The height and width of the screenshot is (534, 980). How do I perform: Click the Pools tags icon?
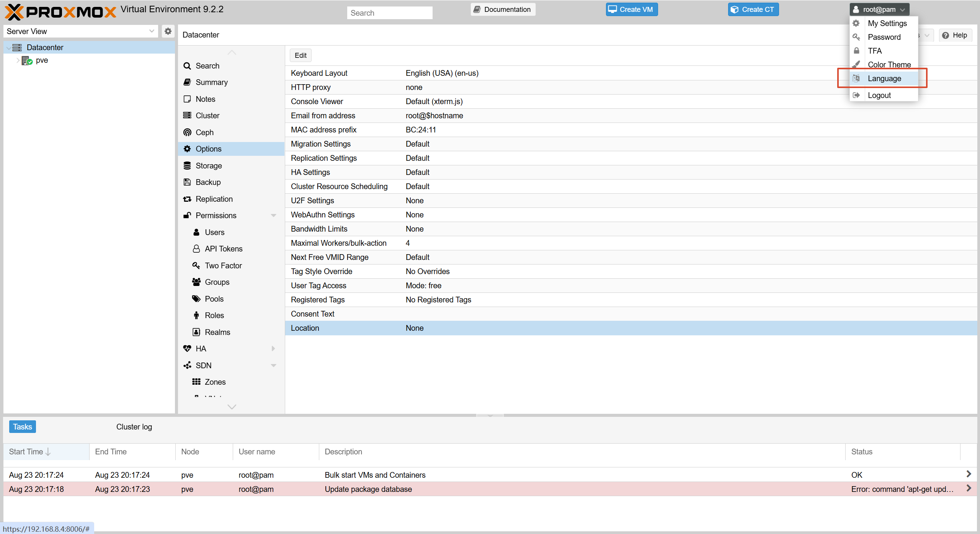(196, 299)
